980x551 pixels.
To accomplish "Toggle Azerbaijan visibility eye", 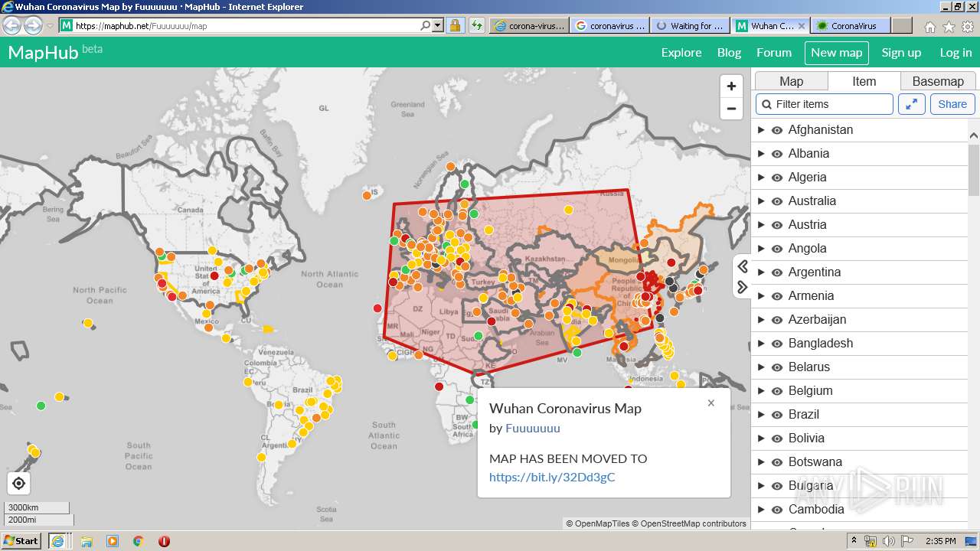I will pyautogui.click(x=777, y=320).
